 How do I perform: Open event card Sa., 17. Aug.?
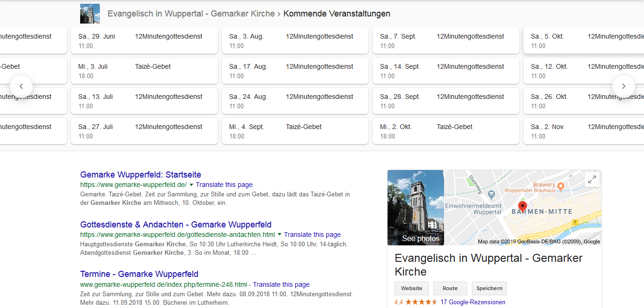[x=295, y=71]
